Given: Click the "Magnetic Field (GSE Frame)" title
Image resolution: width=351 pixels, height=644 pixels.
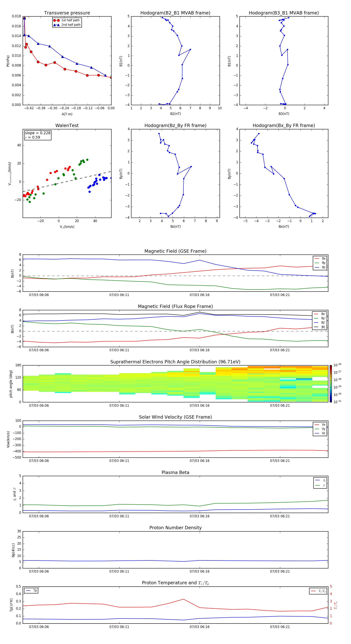Looking at the screenshot, I should [x=175, y=251].
